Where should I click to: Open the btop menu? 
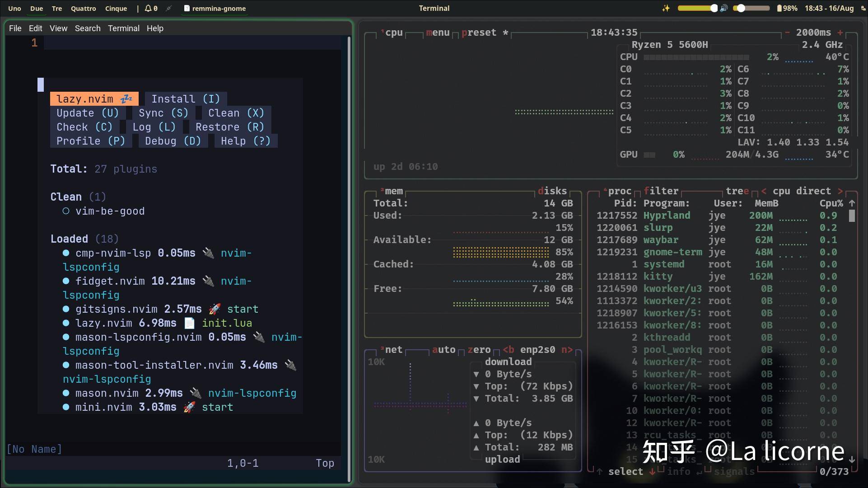[x=438, y=33]
